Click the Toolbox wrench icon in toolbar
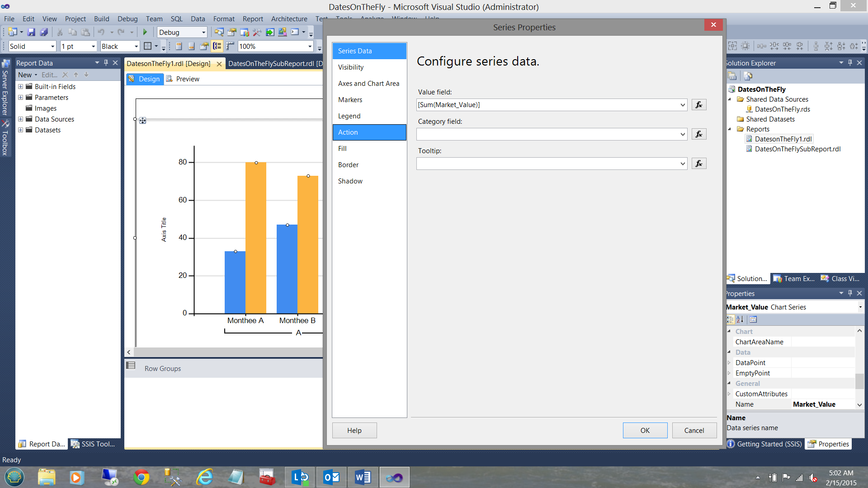The width and height of the screenshot is (868, 488). click(257, 32)
